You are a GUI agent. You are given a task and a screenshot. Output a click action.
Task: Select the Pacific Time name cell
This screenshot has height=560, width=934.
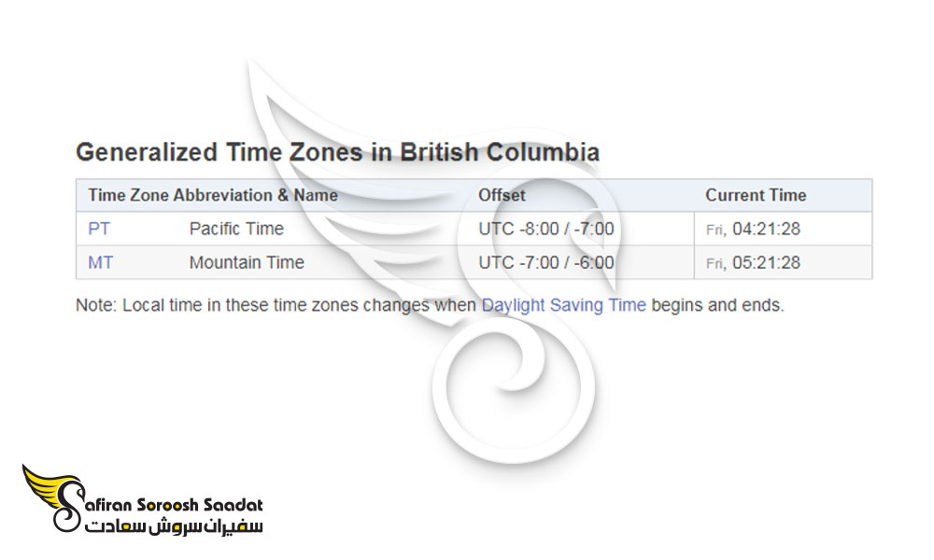point(236,229)
